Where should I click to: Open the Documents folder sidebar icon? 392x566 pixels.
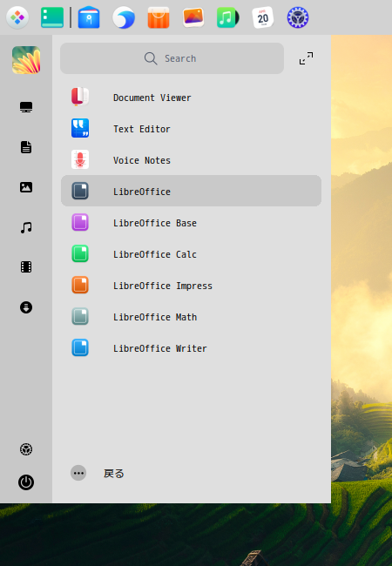(26, 147)
